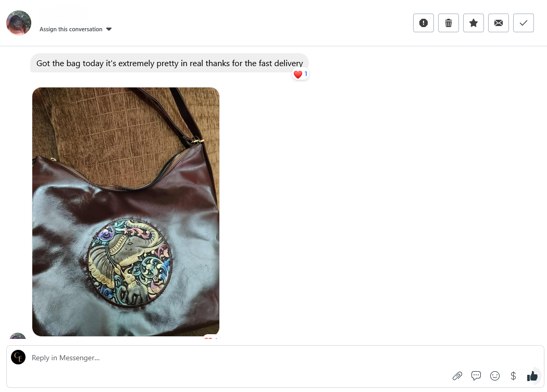547x392 pixels.
Task: Click the small sender avatar beside the photo
Action: click(18, 336)
